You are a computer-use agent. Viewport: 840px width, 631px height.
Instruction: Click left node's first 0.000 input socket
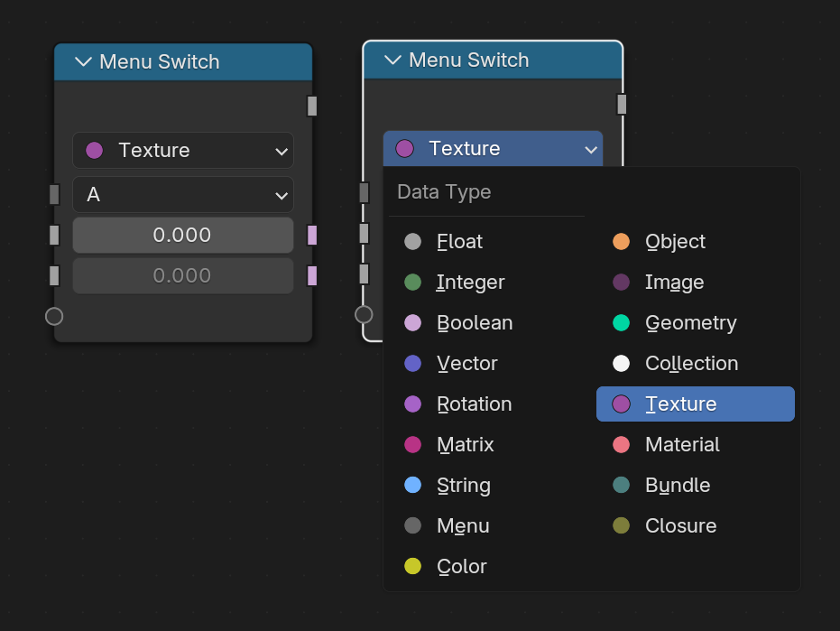pyautogui.click(x=54, y=235)
